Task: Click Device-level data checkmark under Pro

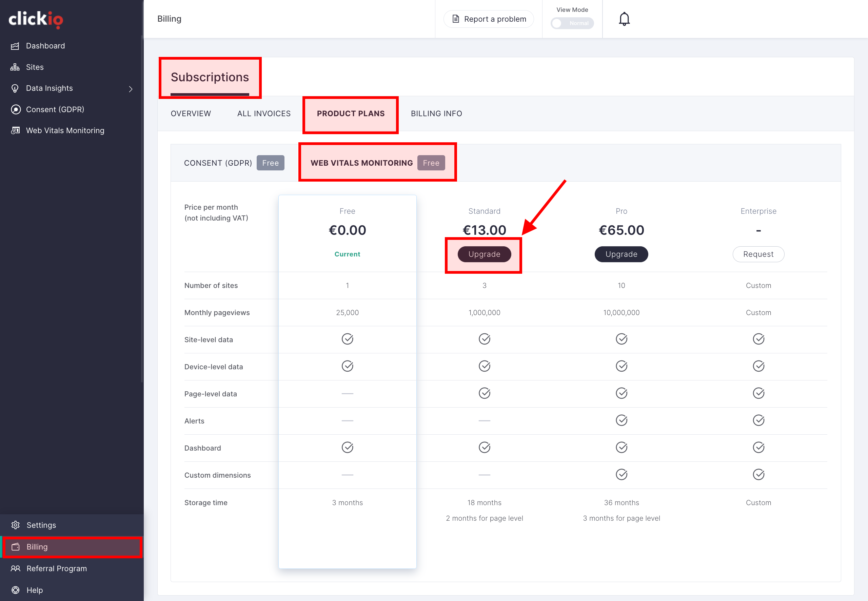Action: [x=621, y=366]
